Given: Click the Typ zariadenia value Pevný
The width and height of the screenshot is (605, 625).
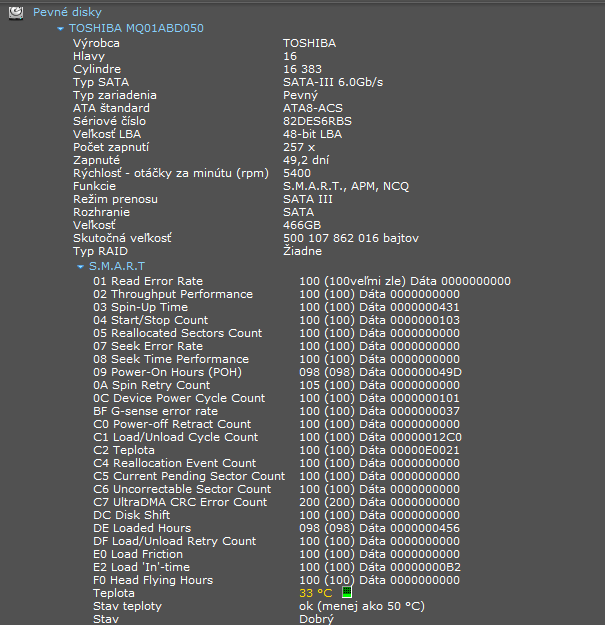Looking at the screenshot, I should tap(300, 95).
